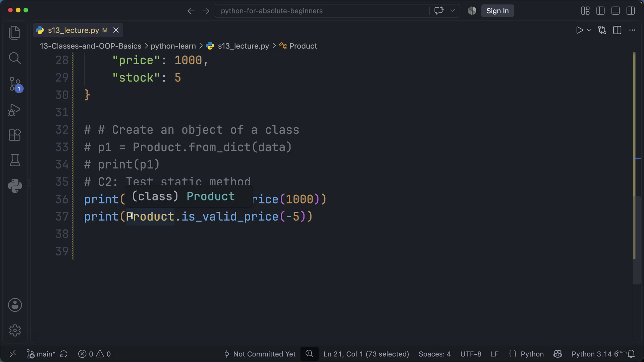The width and height of the screenshot is (644, 362).
Task: Open Product symbol breadcrumb
Action: click(x=298, y=46)
